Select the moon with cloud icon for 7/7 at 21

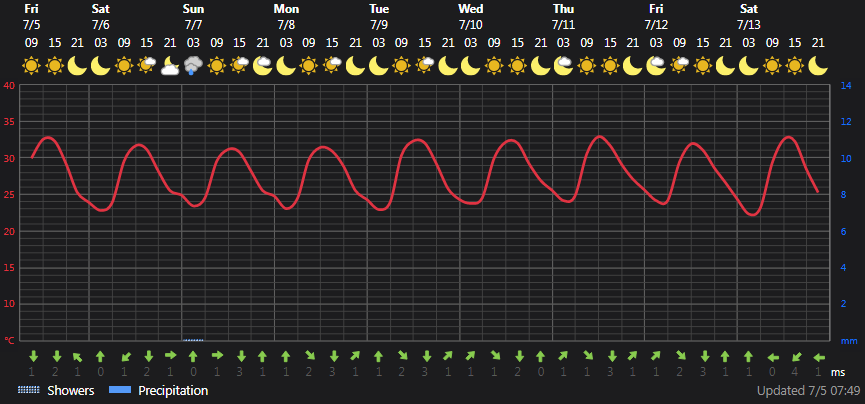click(x=263, y=66)
